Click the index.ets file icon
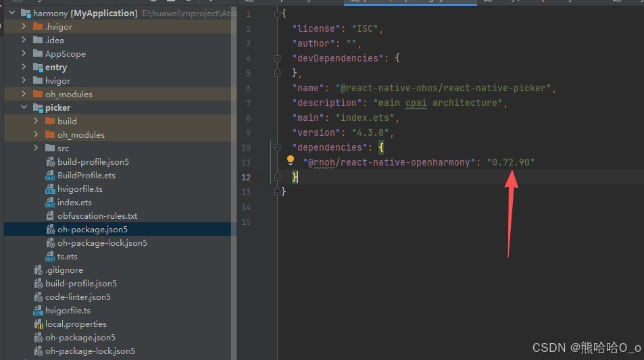Screen dimensions: 644x360 point(50,203)
